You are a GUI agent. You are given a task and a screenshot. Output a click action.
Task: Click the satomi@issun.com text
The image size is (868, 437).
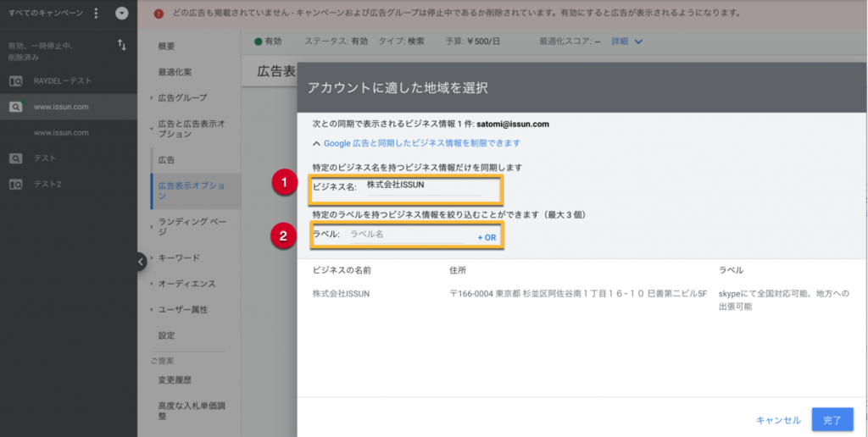[513, 124]
